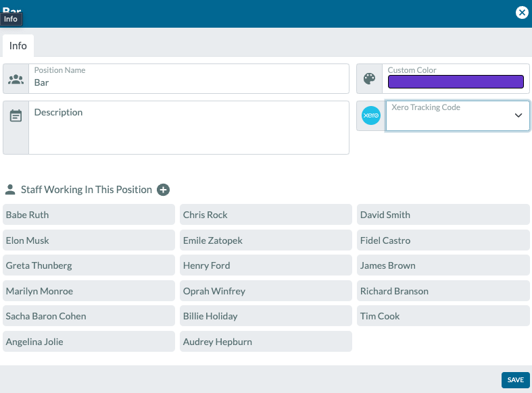
Task: Select staff member Babe Ruth
Action: click(89, 215)
